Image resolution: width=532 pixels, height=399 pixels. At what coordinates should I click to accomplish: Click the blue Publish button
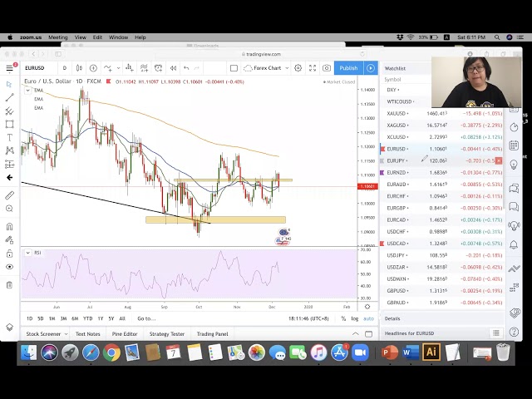[x=348, y=68]
